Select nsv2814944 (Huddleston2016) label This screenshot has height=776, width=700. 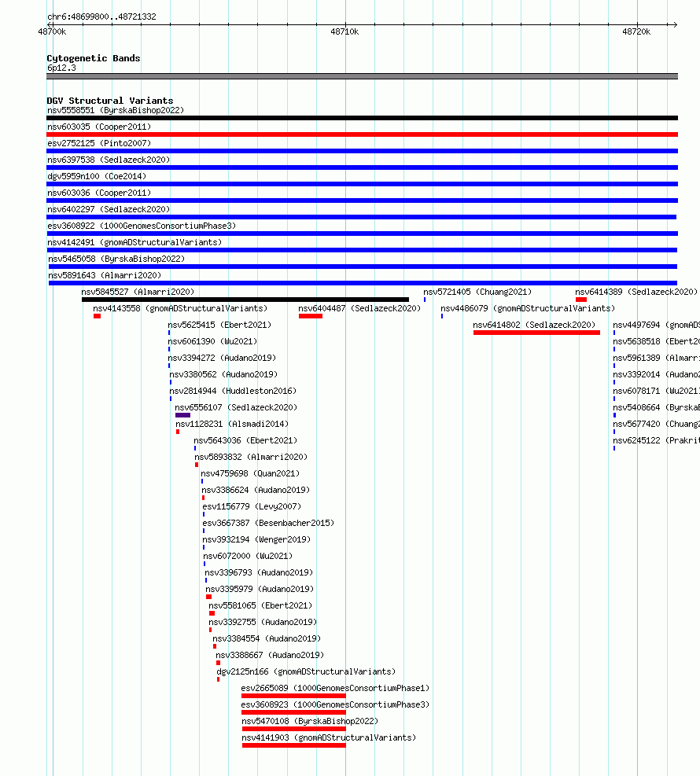coord(233,391)
